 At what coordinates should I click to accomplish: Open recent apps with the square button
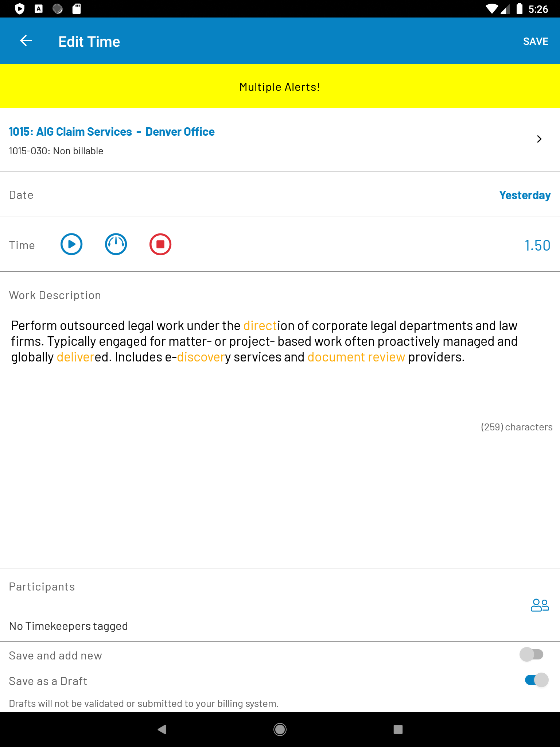(x=398, y=729)
